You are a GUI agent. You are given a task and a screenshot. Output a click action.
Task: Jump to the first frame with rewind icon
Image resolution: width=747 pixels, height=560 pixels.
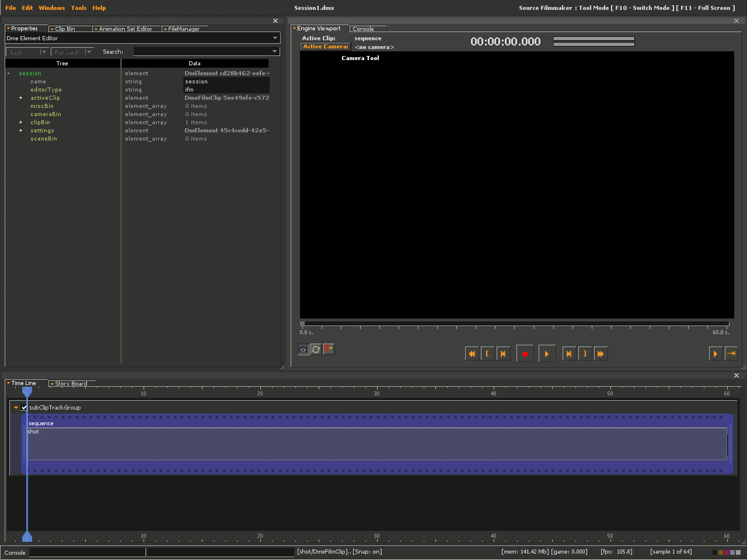[x=472, y=353]
